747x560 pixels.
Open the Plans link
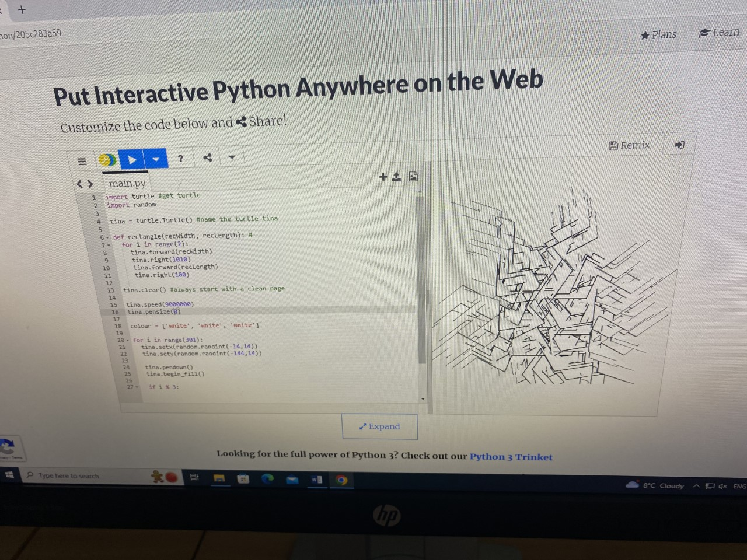point(659,35)
